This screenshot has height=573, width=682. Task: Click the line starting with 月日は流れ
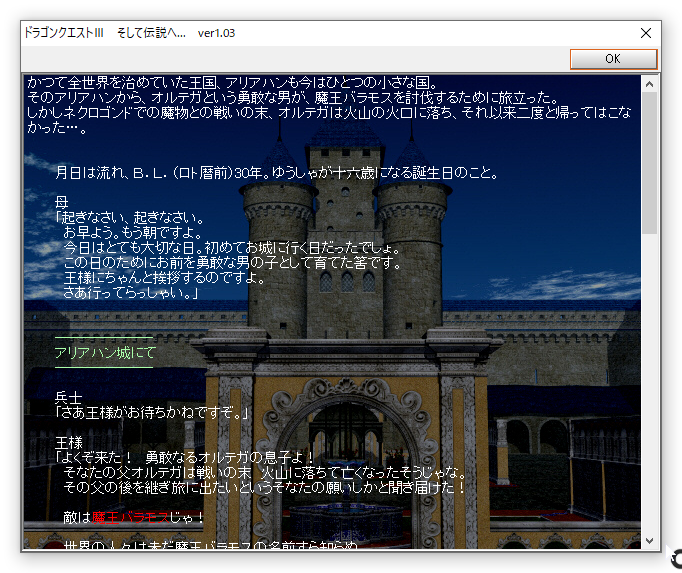pos(275,172)
